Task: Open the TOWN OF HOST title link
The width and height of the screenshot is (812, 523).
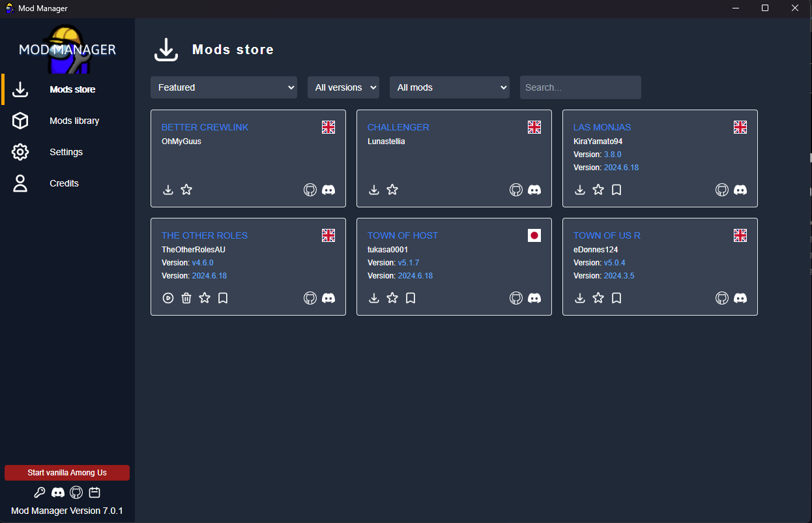Action: [403, 235]
